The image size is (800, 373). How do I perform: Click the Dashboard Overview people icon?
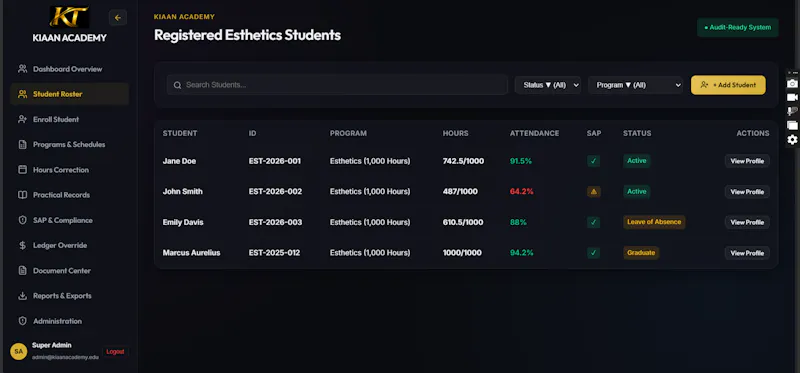(x=22, y=69)
